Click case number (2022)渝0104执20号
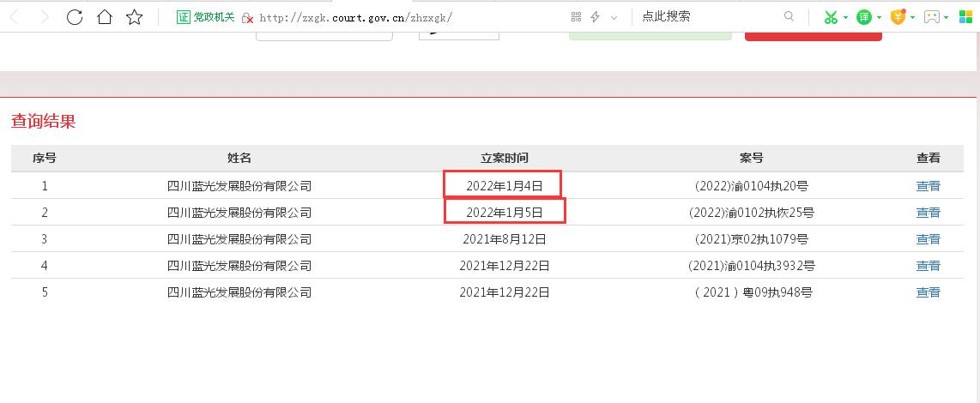980x403 pixels. point(751,185)
